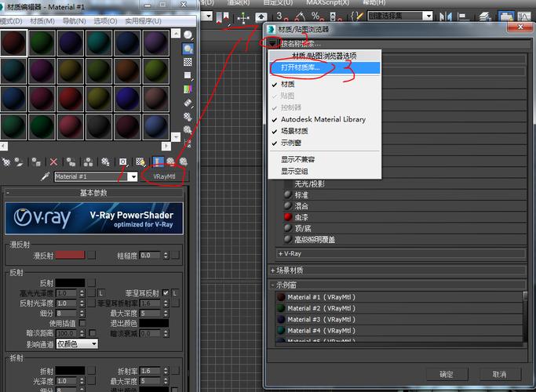This screenshot has height=392, width=536.
Task: Open the 导航(N) menu
Action: [x=74, y=21]
